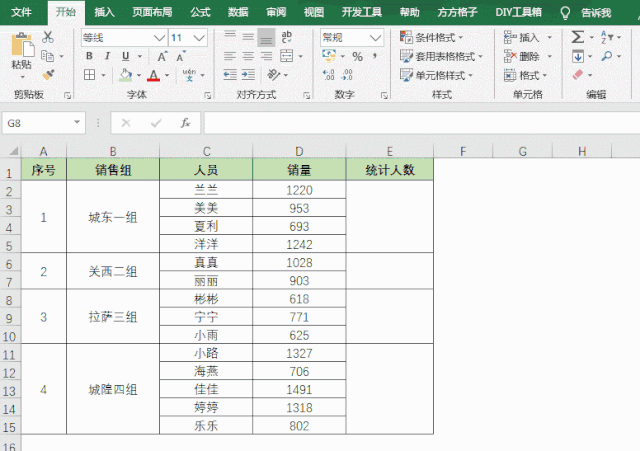
Task: Open 套用表格格式 table format menu
Action: pos(441,56)
